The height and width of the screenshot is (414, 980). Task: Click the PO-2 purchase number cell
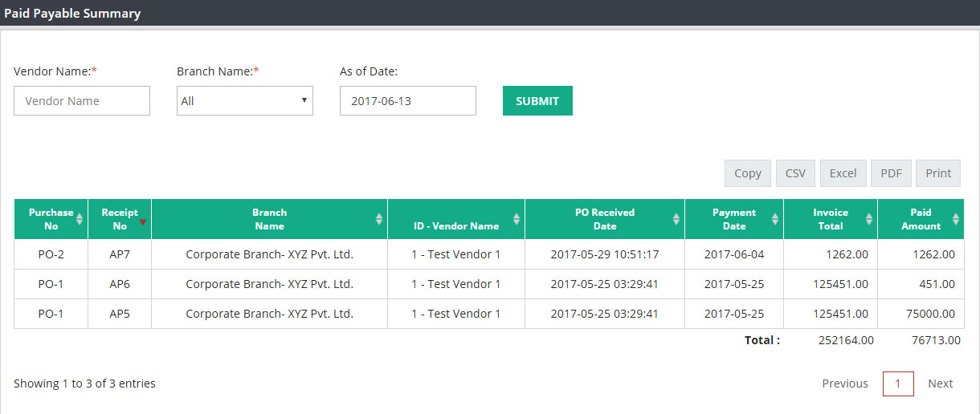click(51, 254)
